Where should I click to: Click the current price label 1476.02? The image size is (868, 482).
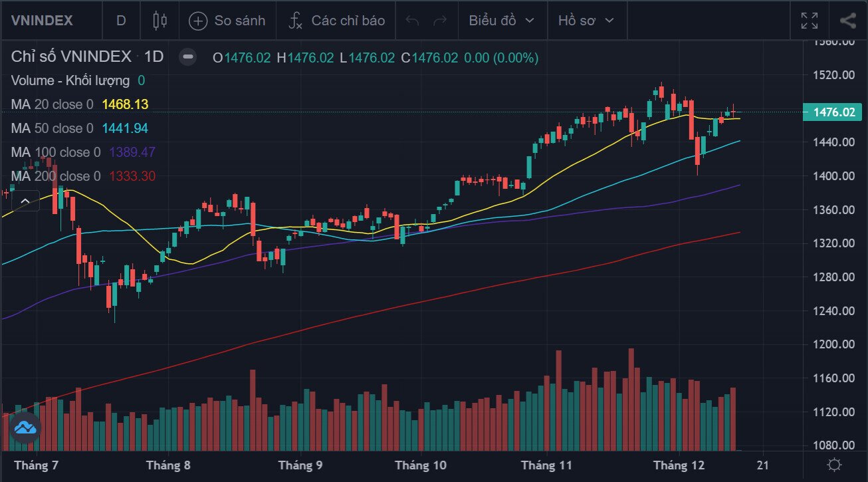coord(833,112)
